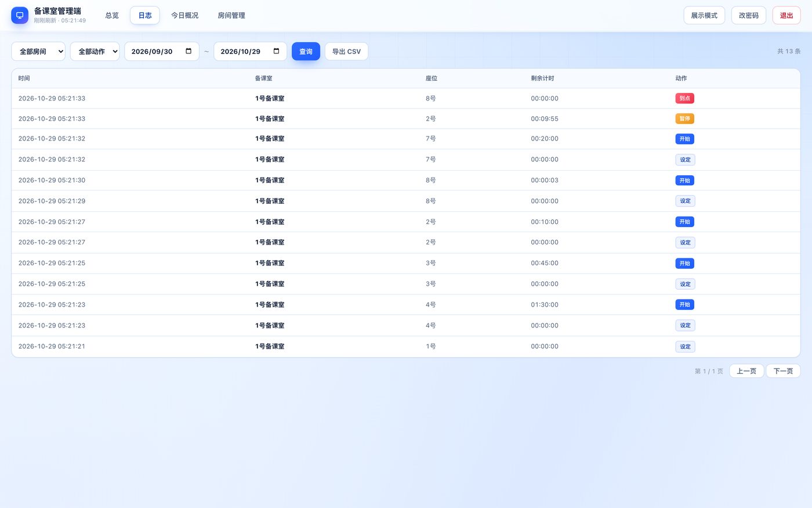The image size is (812, 508).
Task: Click the blue monitor app logo icon
Action: [x=20, y=15]
